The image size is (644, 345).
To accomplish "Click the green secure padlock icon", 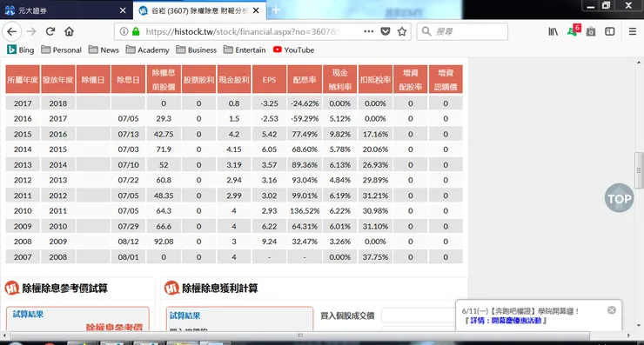I will tap(136, 31).
